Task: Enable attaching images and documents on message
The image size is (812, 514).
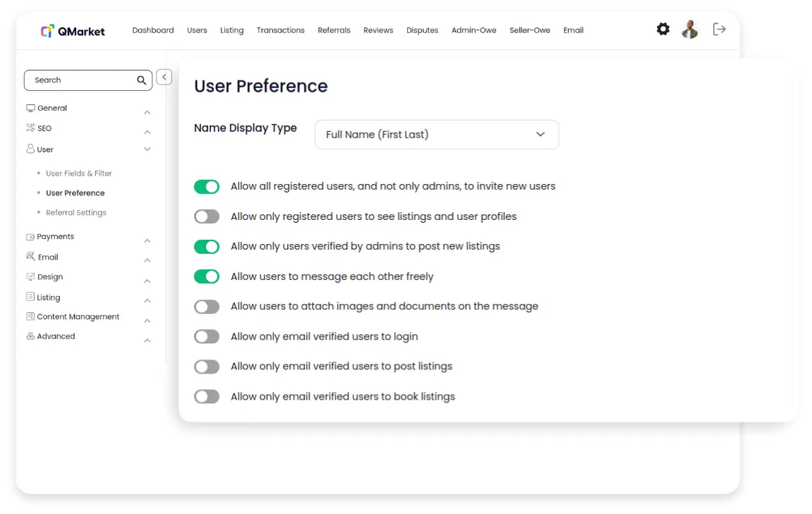Action: pyautogui.click(x=207, y=307)
